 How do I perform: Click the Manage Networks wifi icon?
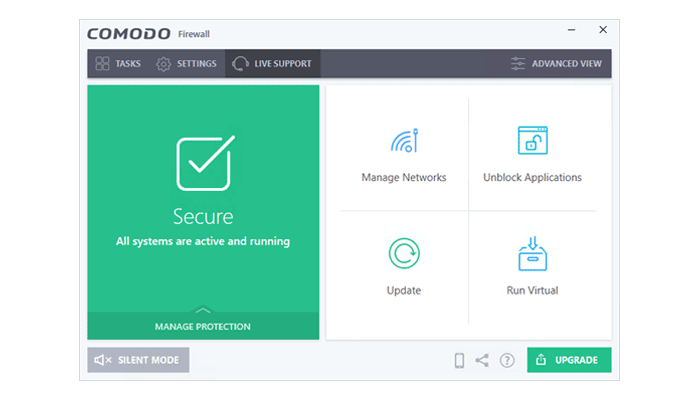403,141
